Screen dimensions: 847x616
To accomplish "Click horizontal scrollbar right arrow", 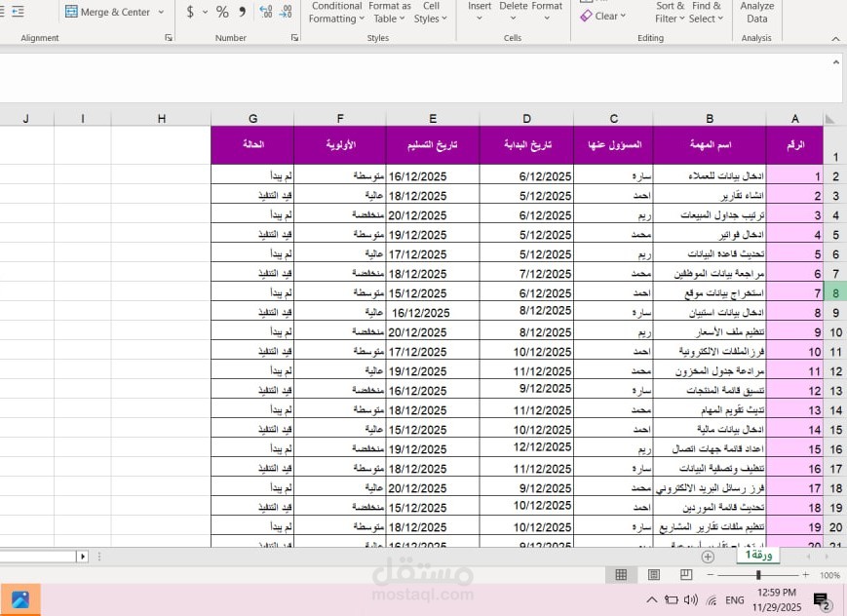I will pos(83,556).
